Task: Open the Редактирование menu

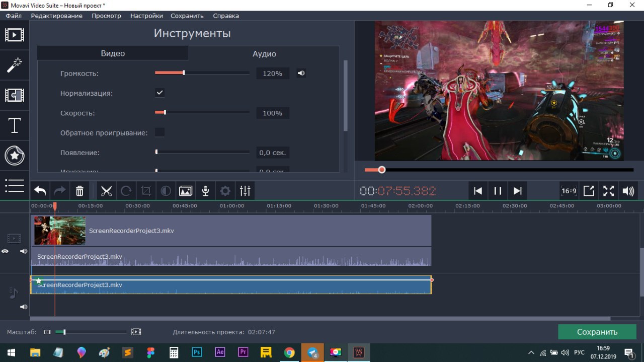Action: tap(57, 16)
